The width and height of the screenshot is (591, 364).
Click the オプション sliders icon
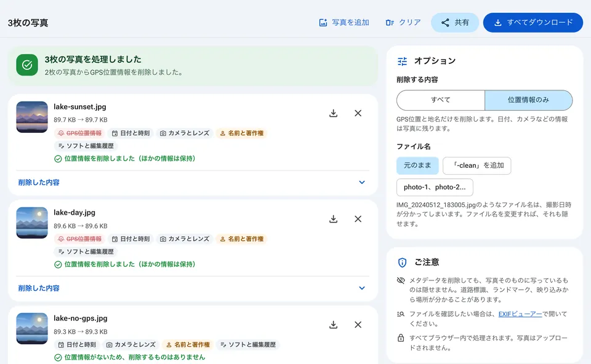coord(402,61)
